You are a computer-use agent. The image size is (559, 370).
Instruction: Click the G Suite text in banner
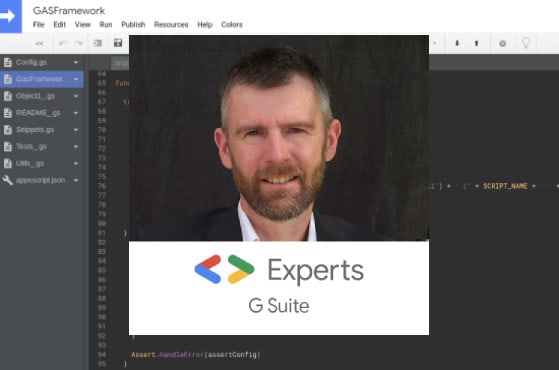pos(279,306)
